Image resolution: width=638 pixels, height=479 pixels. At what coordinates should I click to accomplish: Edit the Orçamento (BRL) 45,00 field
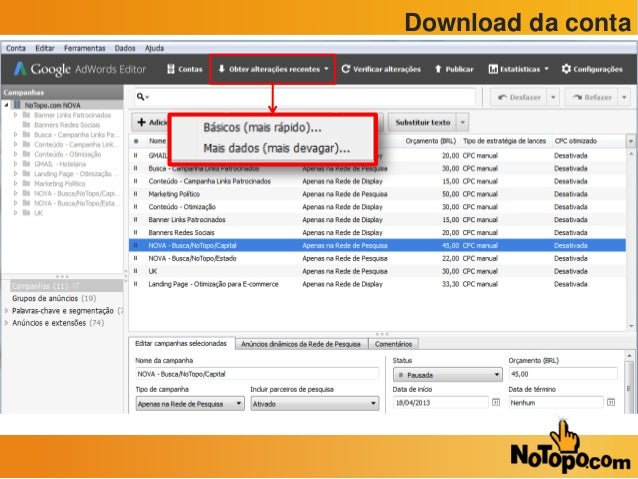[x=563, y=374]
